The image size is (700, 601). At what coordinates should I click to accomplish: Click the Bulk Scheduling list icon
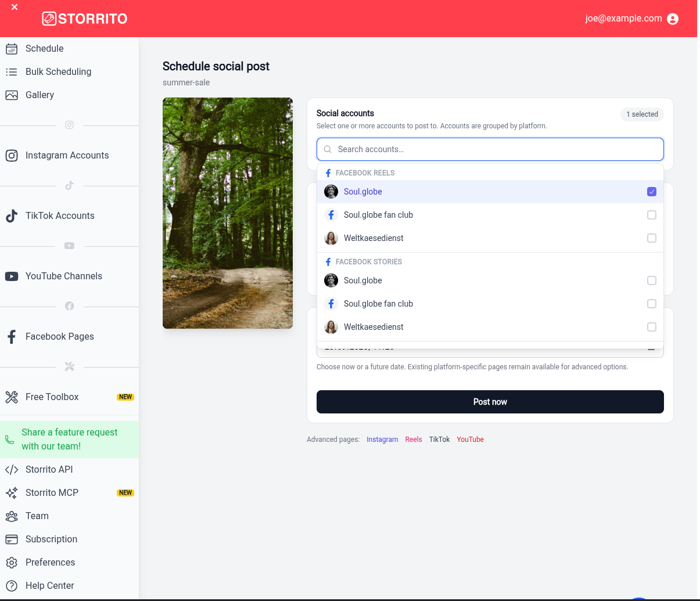[12, 72]
